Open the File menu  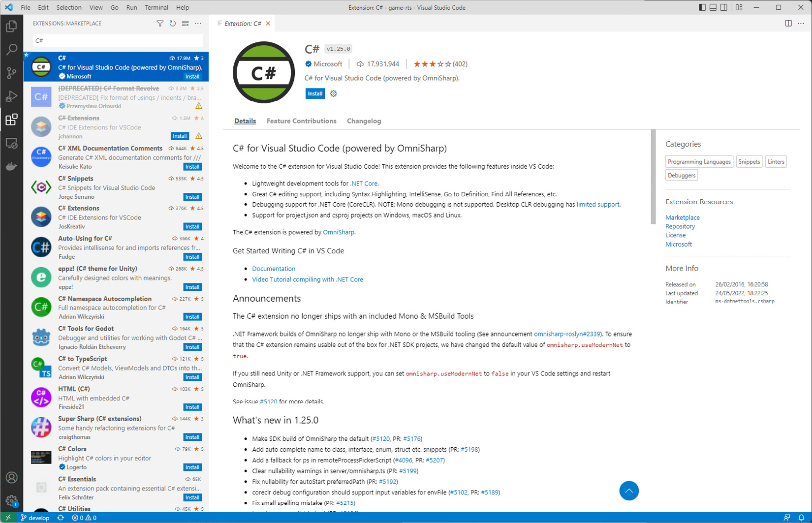pyautogui.click(x=26, y=7)
